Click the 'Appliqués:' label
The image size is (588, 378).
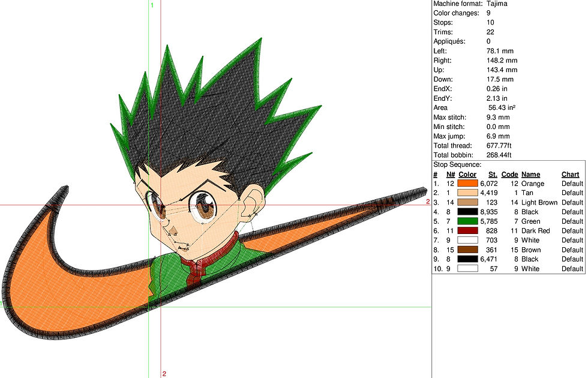449,41
